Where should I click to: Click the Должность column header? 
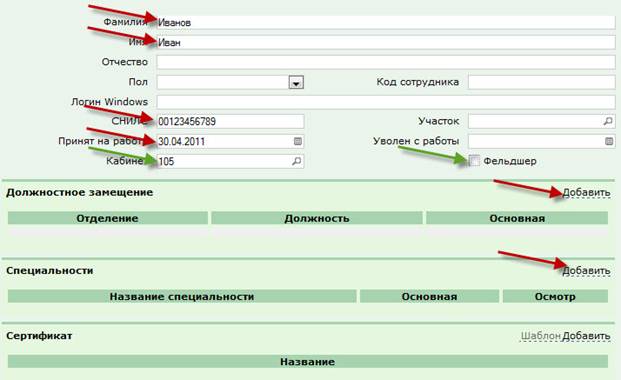point(317,218)
